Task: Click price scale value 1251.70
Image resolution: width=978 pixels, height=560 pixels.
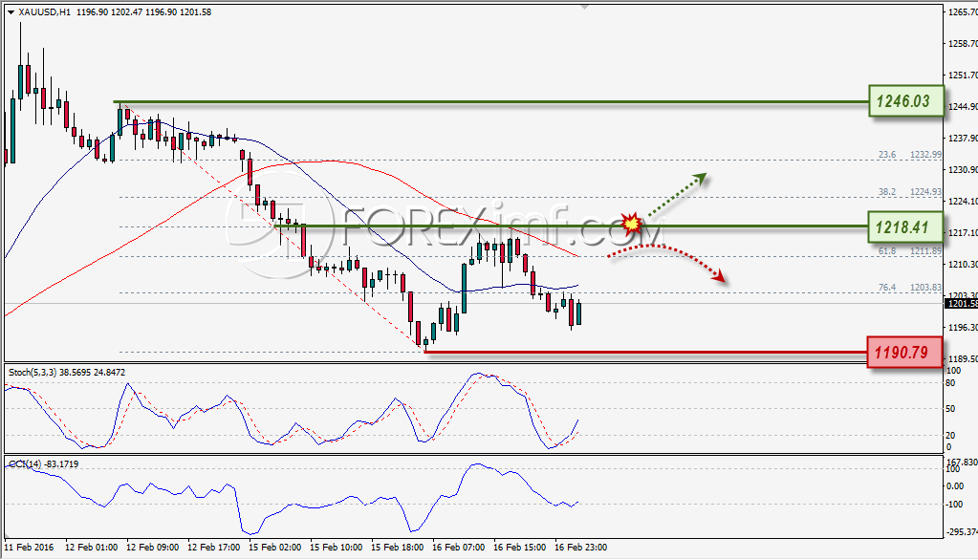Action: click(963, 75)
